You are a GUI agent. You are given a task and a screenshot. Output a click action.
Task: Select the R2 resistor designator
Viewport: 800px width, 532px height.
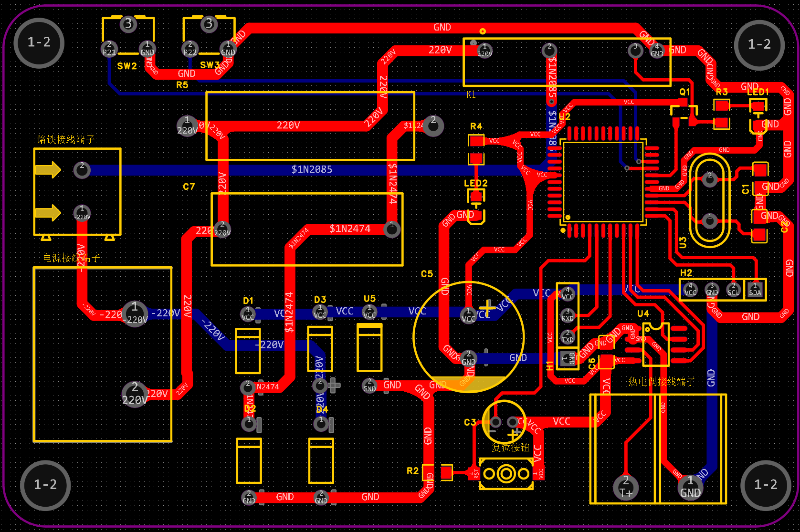tap(412, 471)
